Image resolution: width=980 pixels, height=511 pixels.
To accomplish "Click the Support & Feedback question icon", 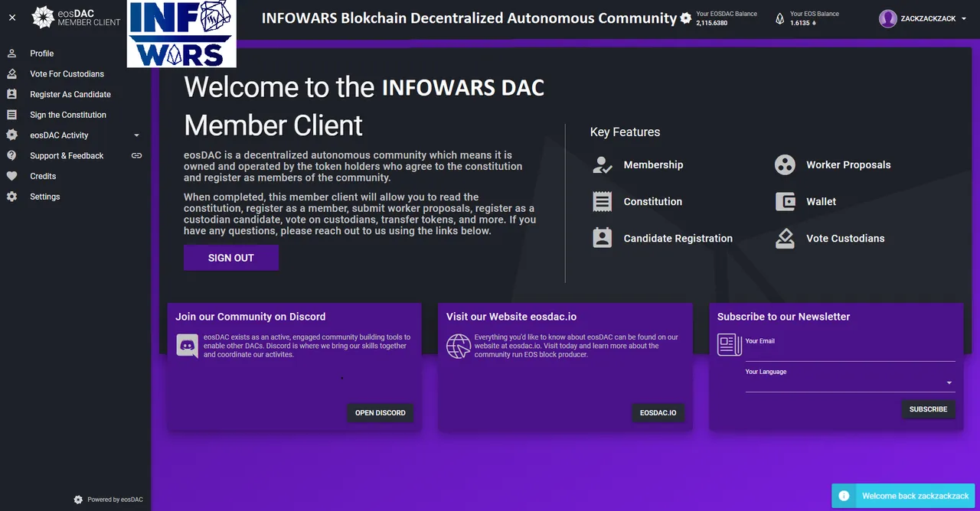I will [x=11, y=155].
